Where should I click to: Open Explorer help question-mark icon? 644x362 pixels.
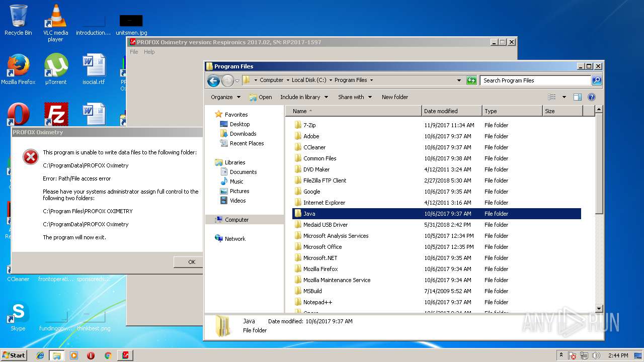(592, 97)
